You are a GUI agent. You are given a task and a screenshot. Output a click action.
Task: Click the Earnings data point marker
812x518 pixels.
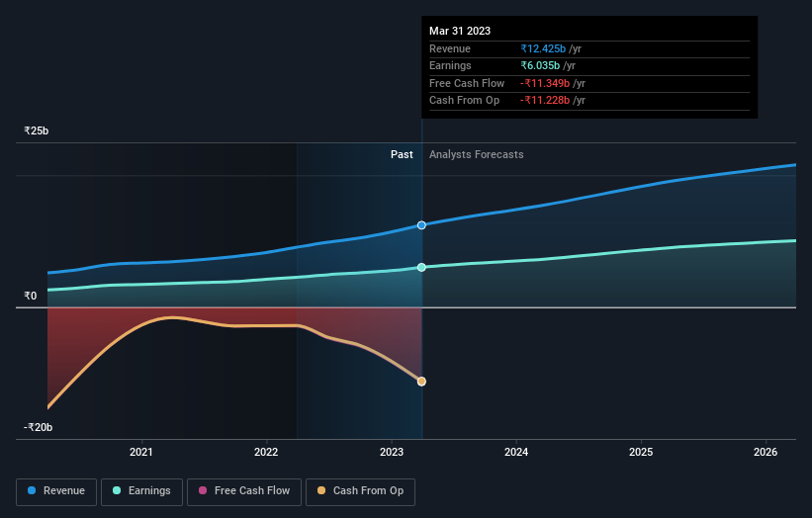(421, 267)
